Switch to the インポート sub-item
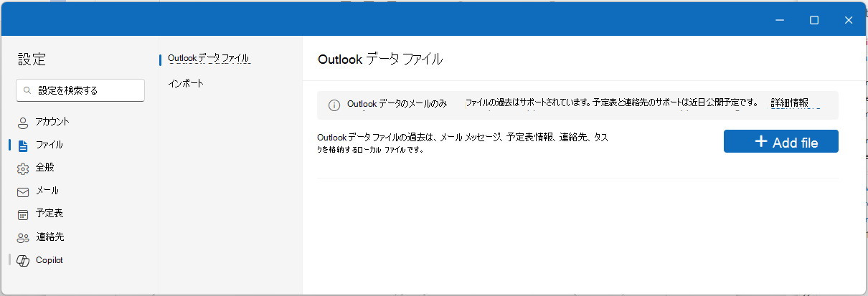The width and height of the screenshot is (868, 296). click(x=186, y=83)
